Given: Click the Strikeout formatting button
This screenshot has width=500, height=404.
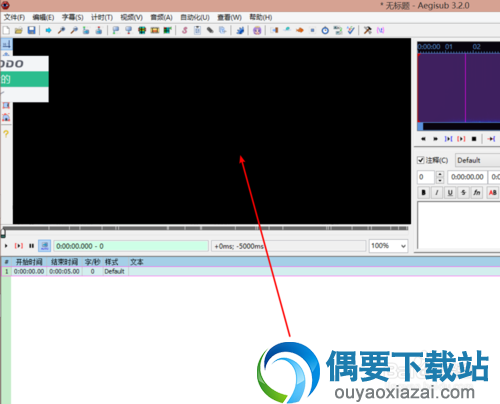Looking at the screenshot, I should click(463, 192).
